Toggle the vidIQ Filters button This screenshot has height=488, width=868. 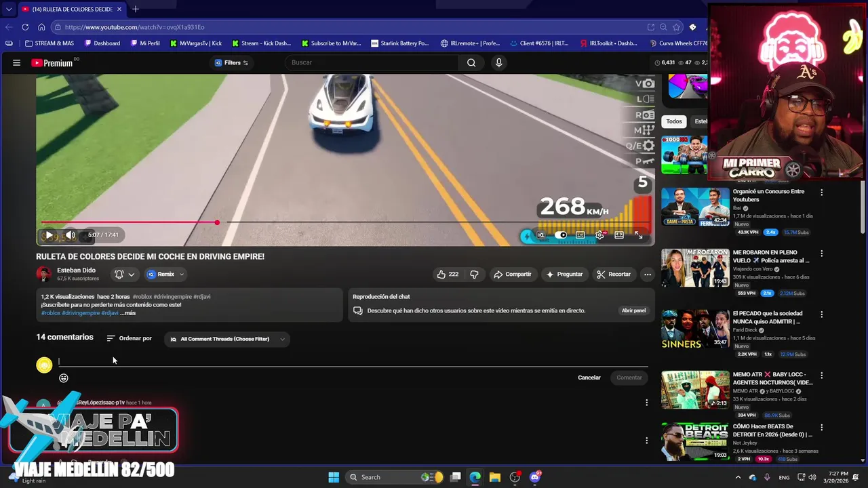tap(232, 62)
